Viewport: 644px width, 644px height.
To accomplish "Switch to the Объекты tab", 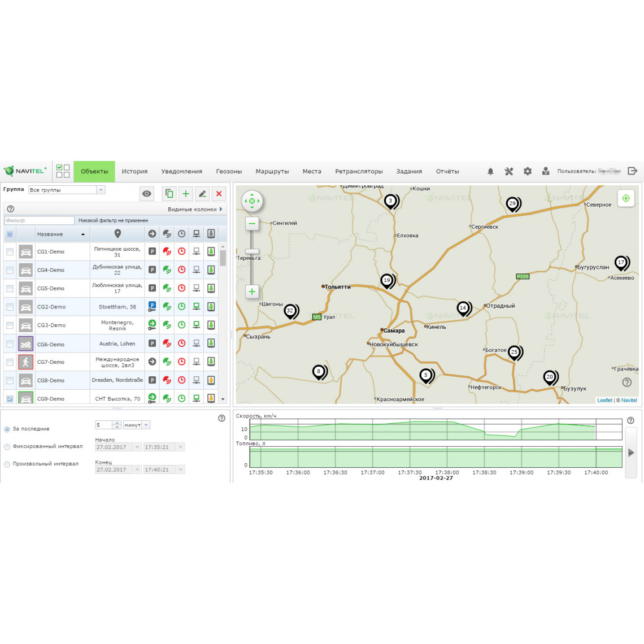I will [94, 171].
